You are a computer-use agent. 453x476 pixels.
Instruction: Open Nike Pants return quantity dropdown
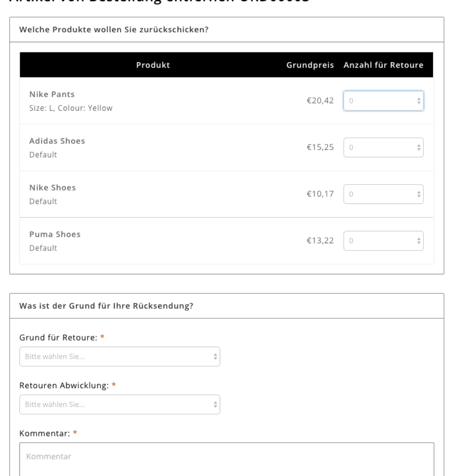point(383,101)
